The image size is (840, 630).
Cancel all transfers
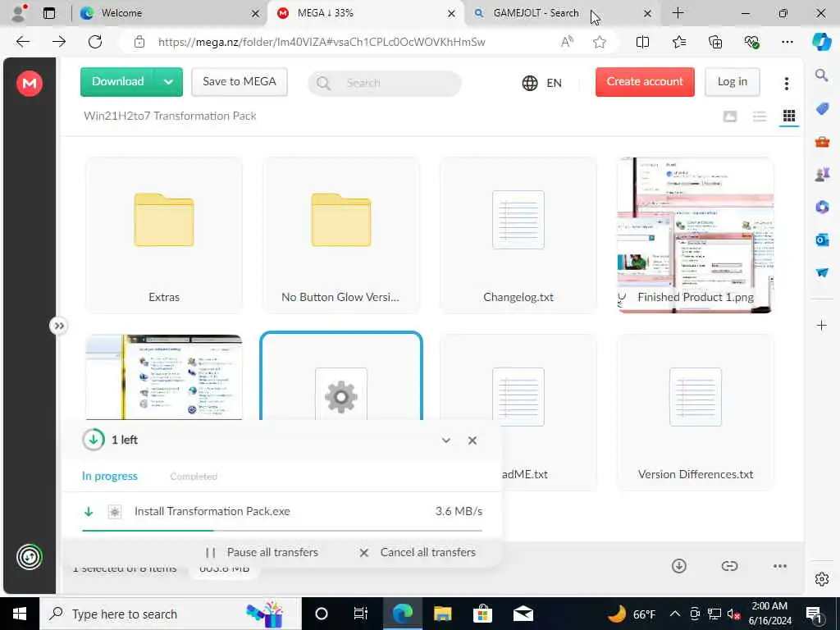(418, 552)
